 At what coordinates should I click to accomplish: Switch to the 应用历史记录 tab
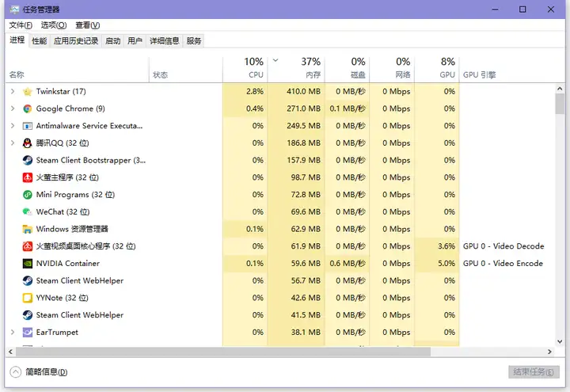click(x=76, y=41)
